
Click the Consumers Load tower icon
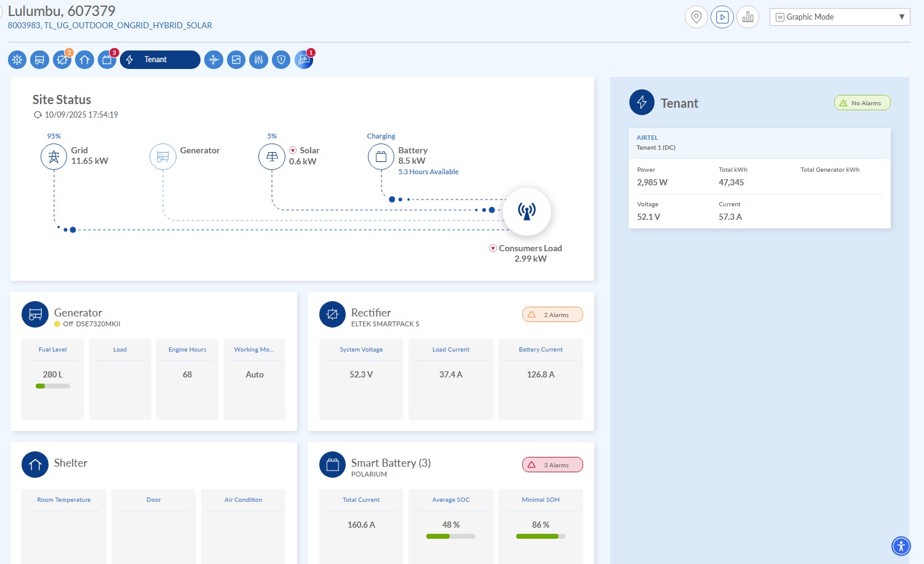coord(526,211)
